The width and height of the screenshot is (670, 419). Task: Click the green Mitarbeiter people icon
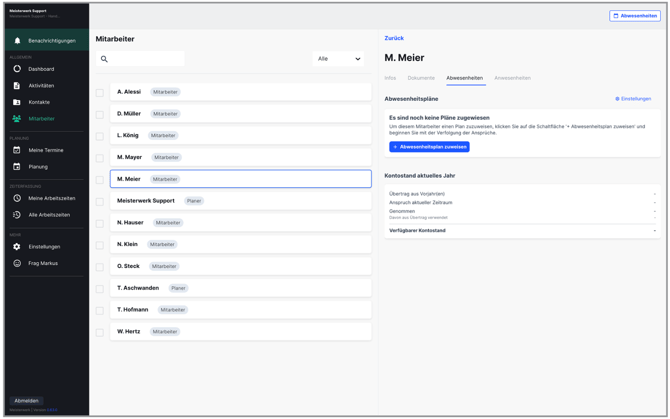pyautogui.click(x=17, y=119)
